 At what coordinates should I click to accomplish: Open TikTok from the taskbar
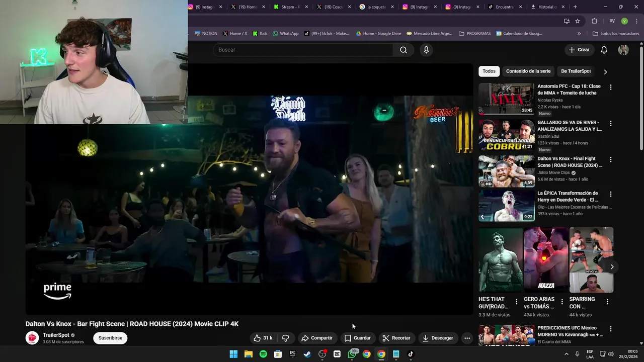411,354
